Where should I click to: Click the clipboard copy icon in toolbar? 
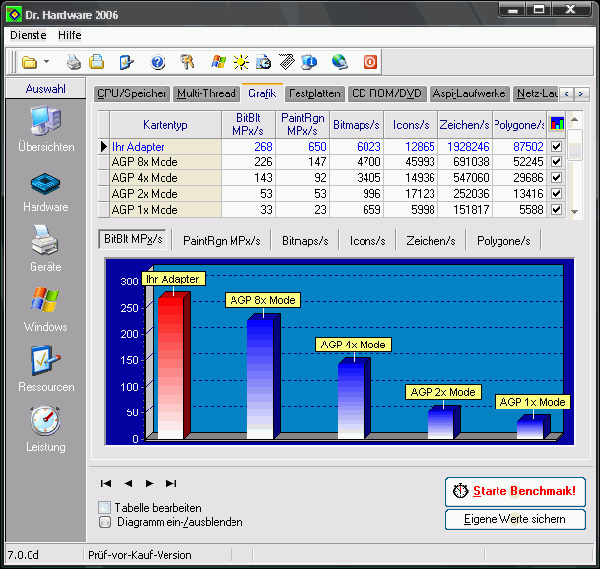(x=96, y=62)
